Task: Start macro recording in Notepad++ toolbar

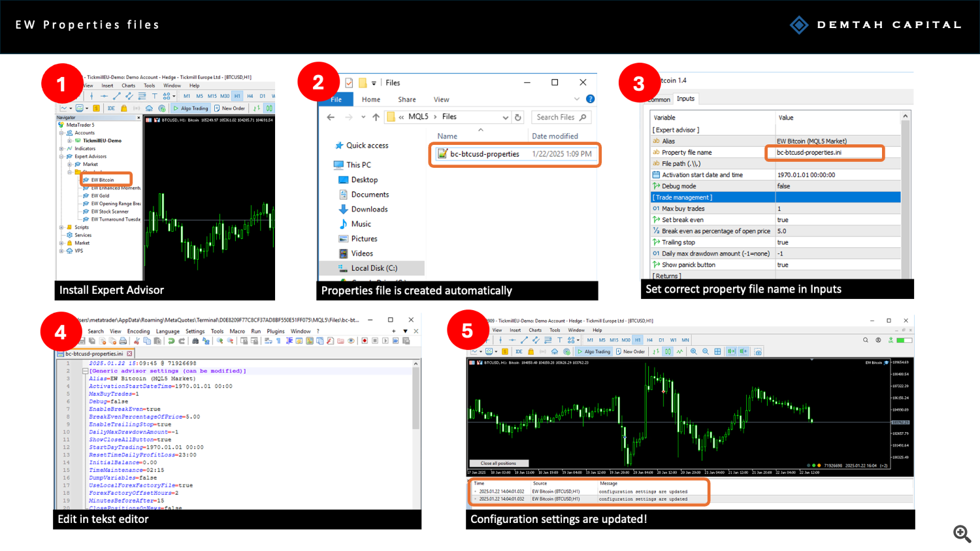Action: [x=365, y=341]
